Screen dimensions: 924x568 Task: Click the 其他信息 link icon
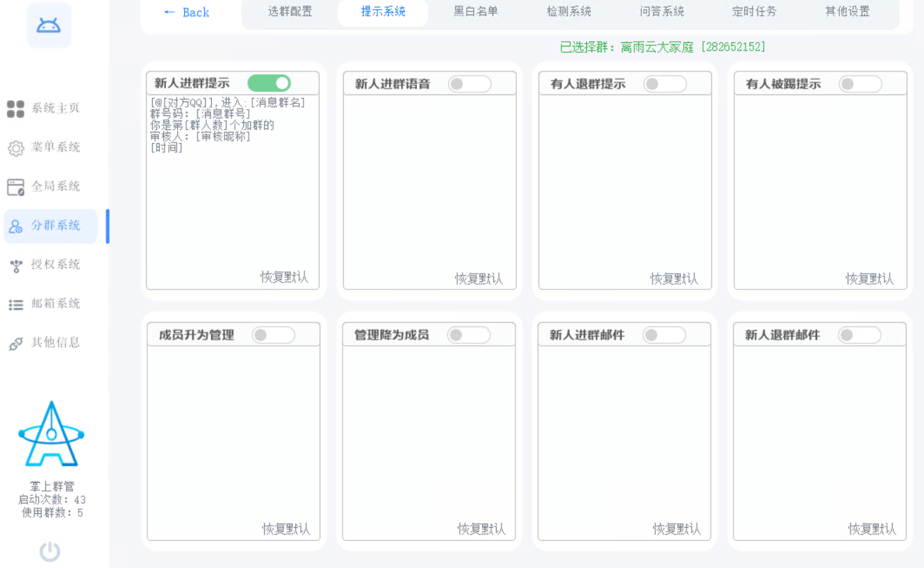(15, 344)
